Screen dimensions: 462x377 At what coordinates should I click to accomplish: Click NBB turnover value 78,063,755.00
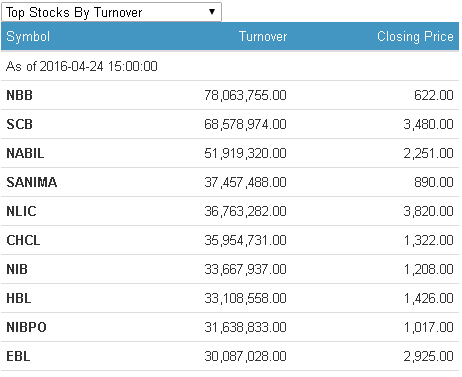pyautogui.click(x=245, y=95)
